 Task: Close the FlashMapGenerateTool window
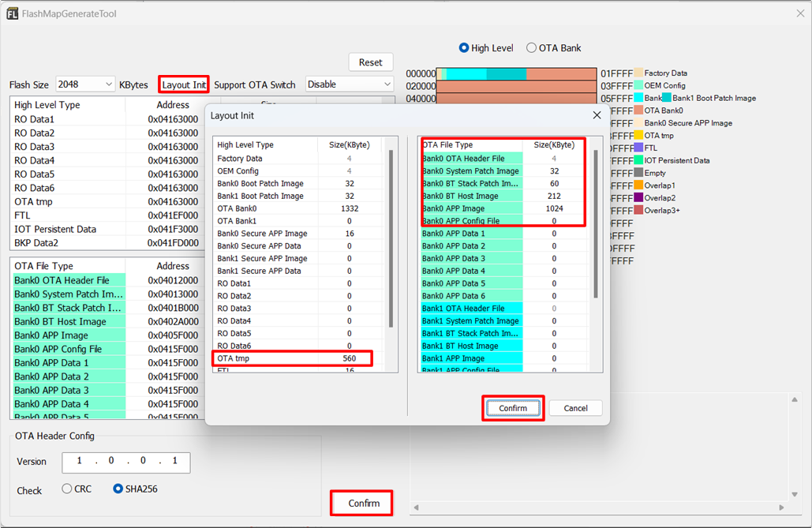(x=800, y=13)
